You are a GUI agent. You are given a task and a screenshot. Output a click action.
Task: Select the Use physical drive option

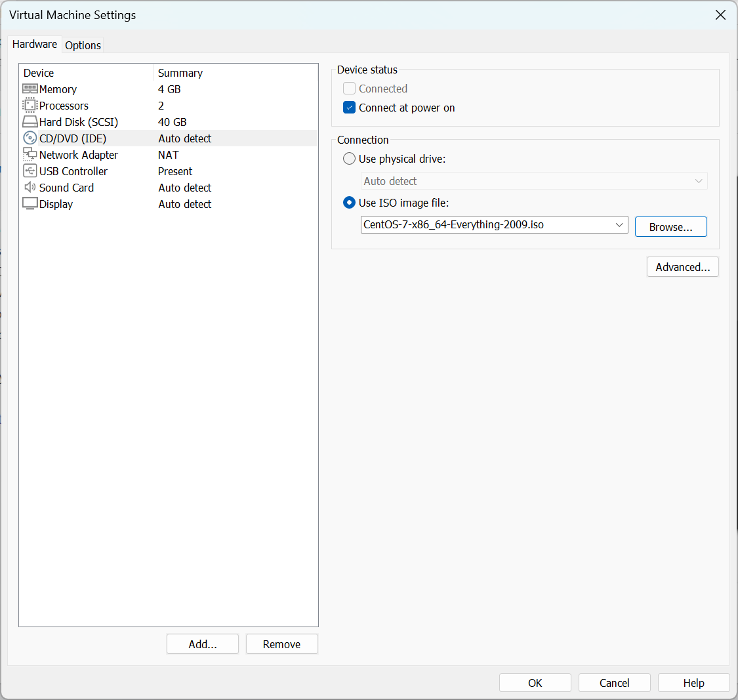[350, 159]
